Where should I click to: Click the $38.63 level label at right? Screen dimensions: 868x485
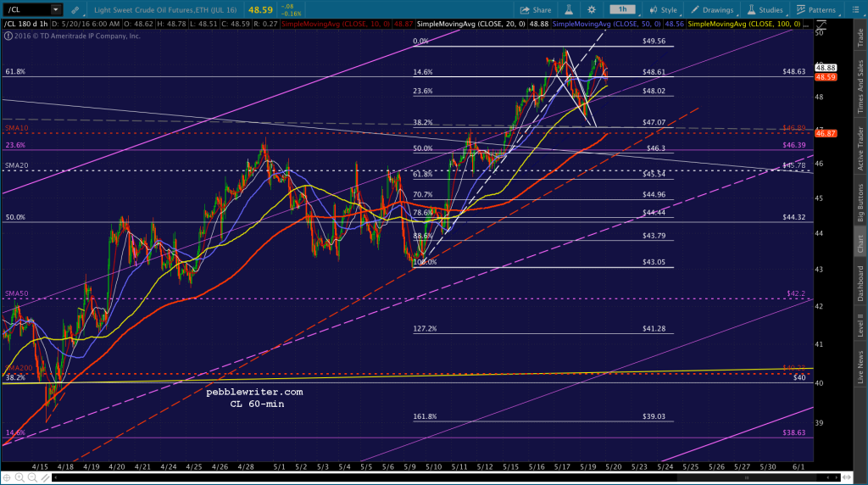[793, 432]
